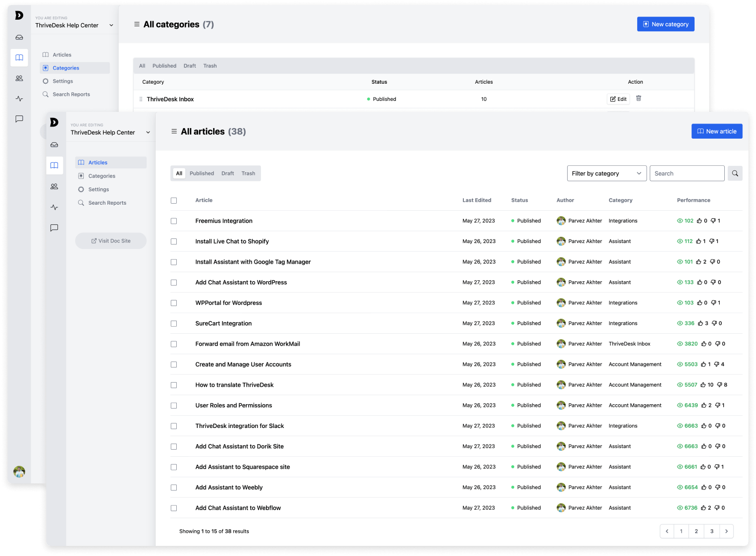Go to page 2 of results
The image size is (756, 556).
(x=697, y=531)
